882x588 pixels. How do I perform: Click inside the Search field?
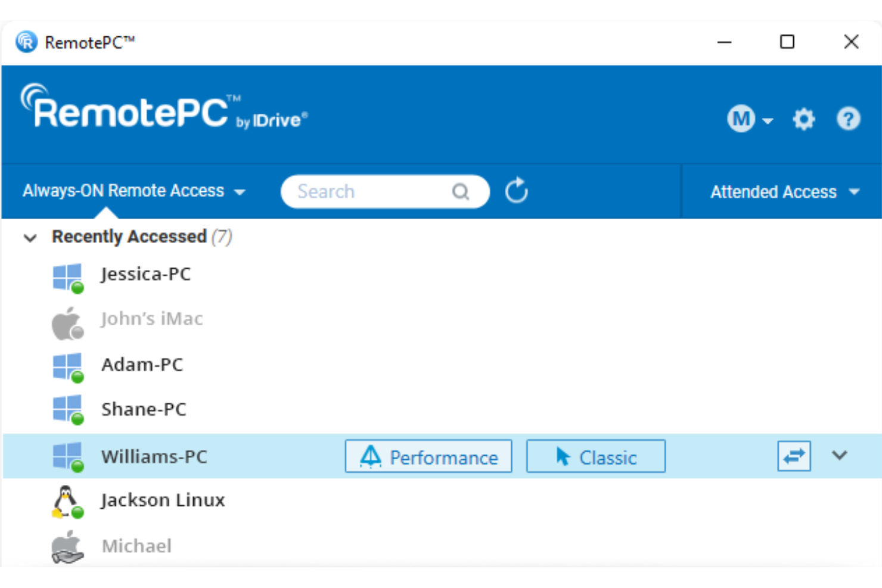coord(358,191)
